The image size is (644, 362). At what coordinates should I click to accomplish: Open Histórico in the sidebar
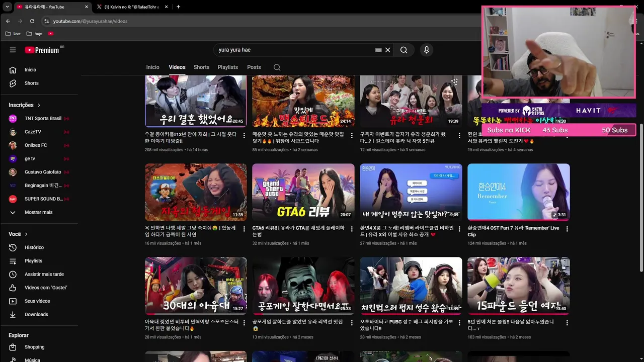(34, 247)
